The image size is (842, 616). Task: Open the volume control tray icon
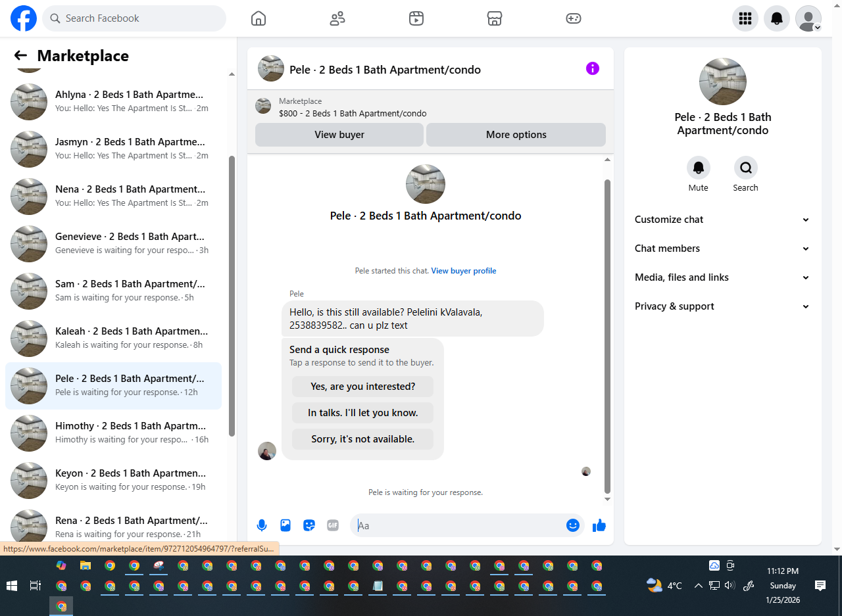coord(729,586)
